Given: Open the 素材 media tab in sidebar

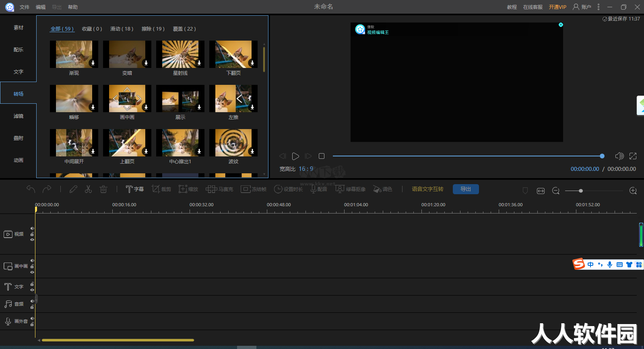Looking at the screenshot, I should click(19, 28).
